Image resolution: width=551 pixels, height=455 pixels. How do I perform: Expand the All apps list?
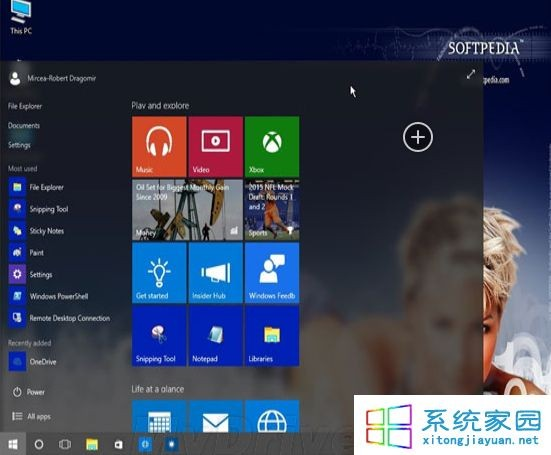click(x=32, y=416)
